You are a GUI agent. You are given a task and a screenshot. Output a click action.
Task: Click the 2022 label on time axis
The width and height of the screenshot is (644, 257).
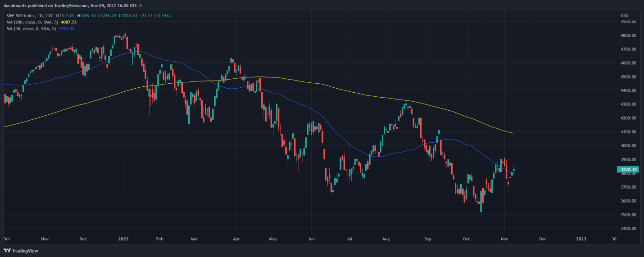pos(124,239)
